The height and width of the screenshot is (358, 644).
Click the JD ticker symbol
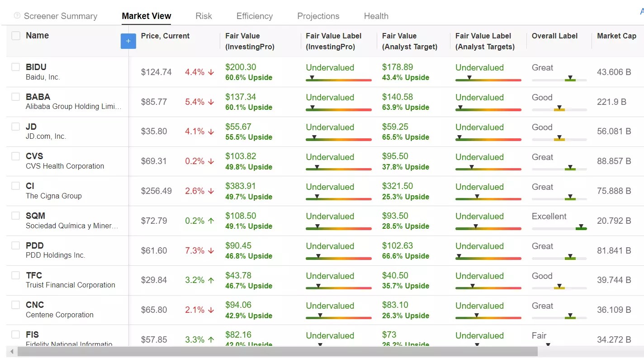coord(31,127)
